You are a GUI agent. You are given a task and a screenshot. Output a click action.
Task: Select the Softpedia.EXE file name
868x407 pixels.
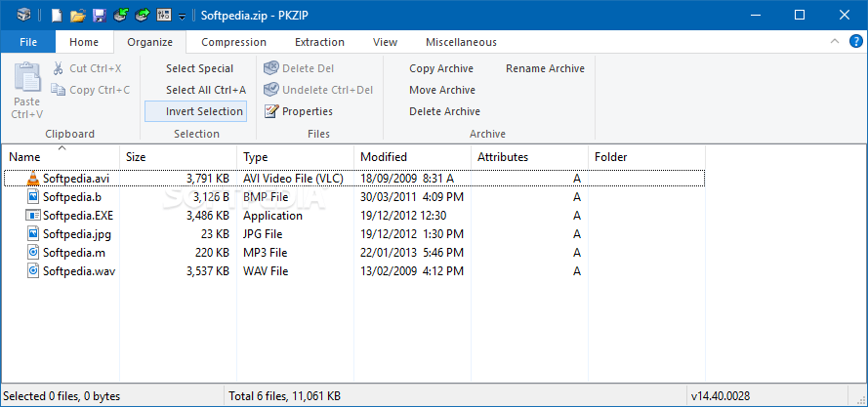(78, 216)
